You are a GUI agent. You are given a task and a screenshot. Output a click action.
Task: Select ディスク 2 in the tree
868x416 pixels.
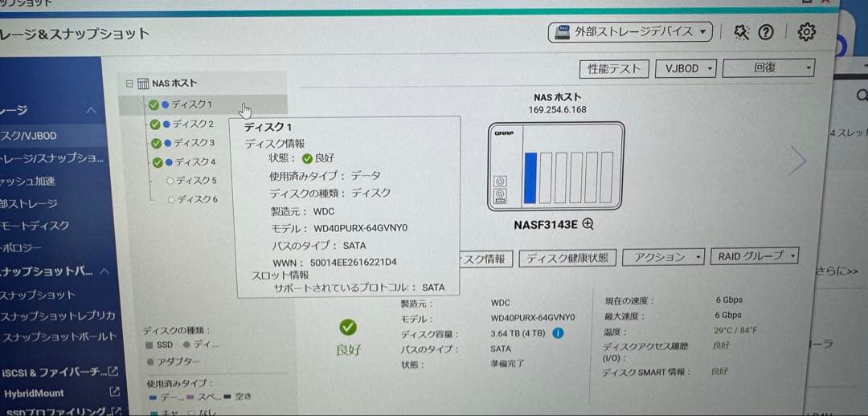pyautogui.click(x=193, y=124)
